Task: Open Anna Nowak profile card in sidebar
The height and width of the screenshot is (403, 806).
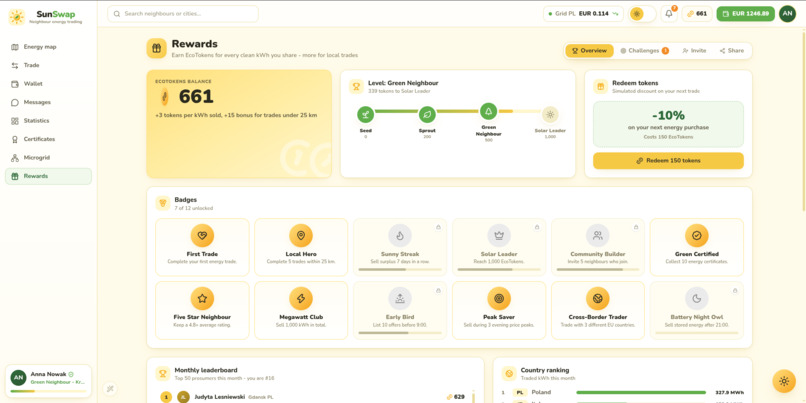Action: coord(48,381)
